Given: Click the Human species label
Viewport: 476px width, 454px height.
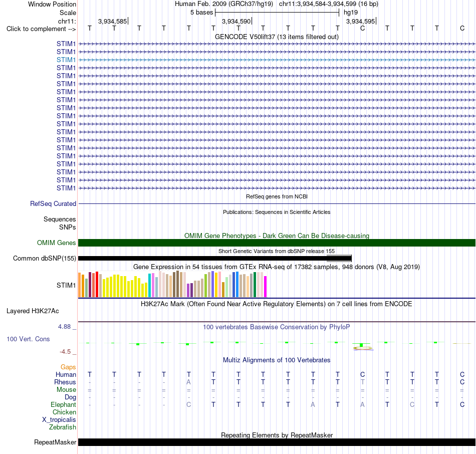Looking at the screenshot, I should (x=66, y=375).
